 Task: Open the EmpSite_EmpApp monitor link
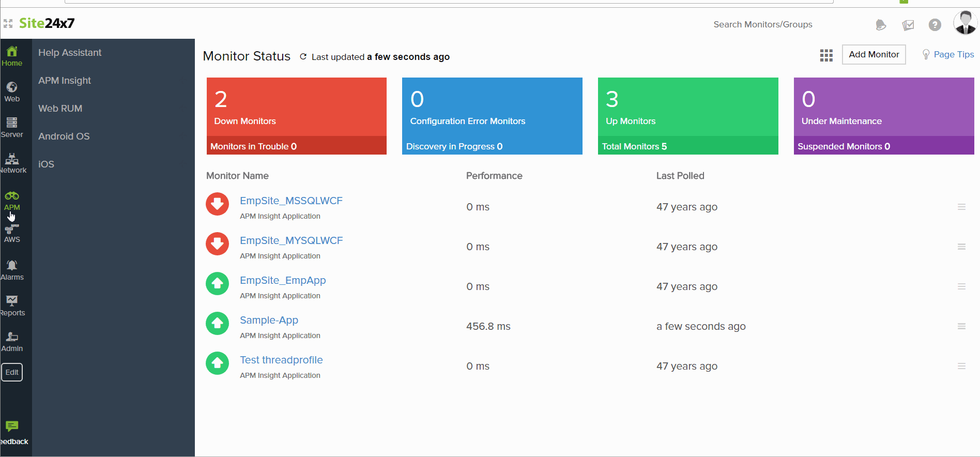tap(283, 280)
